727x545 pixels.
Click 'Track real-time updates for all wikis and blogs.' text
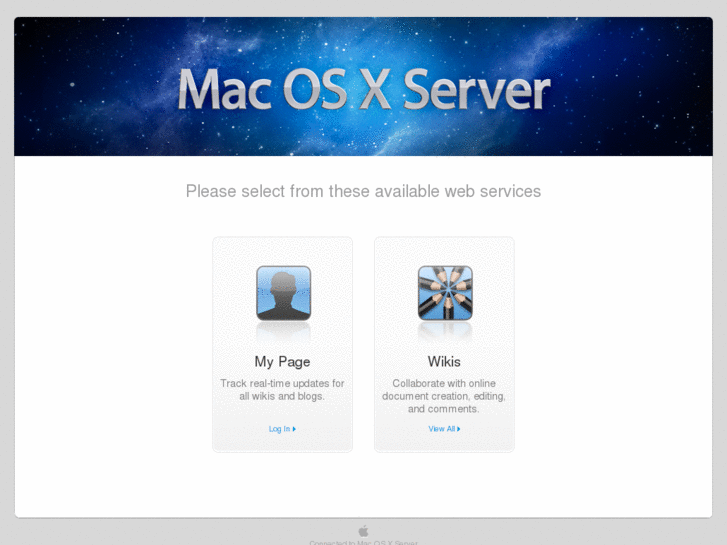pos(282,390)
